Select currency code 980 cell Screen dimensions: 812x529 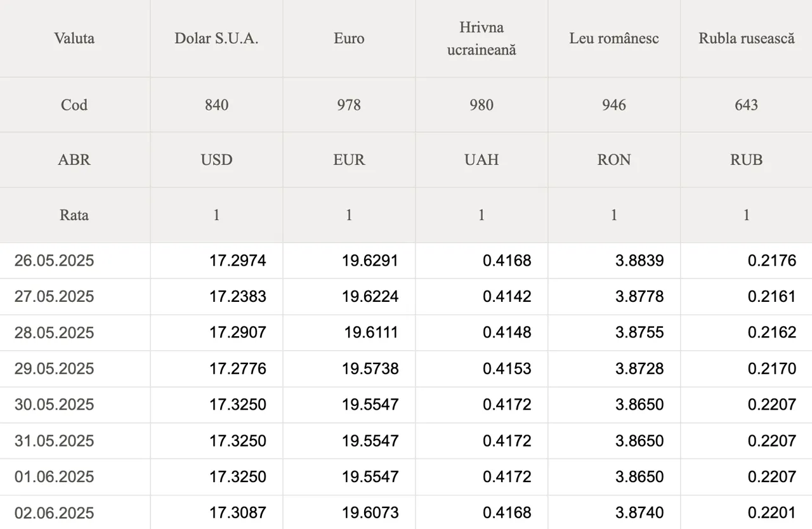[481, 105]
